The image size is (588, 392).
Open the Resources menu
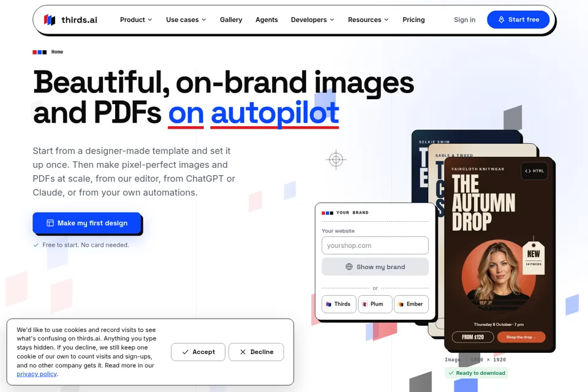[x=368, y=20]
